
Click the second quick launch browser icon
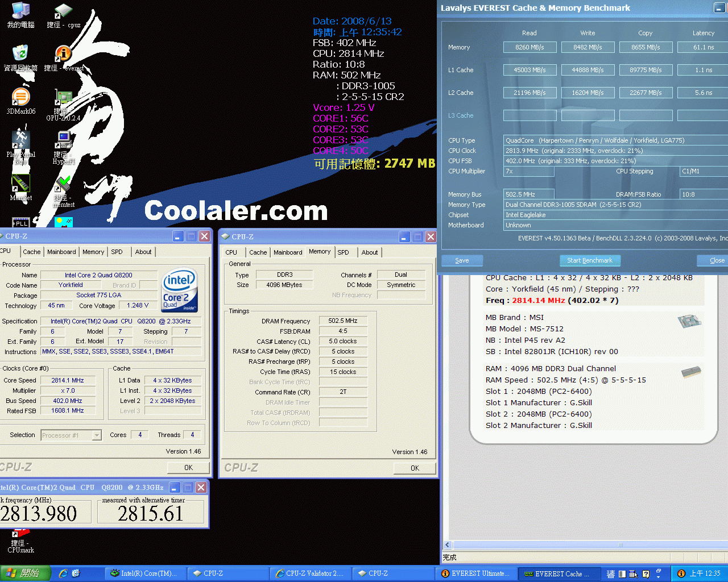[x=76, y=573]
